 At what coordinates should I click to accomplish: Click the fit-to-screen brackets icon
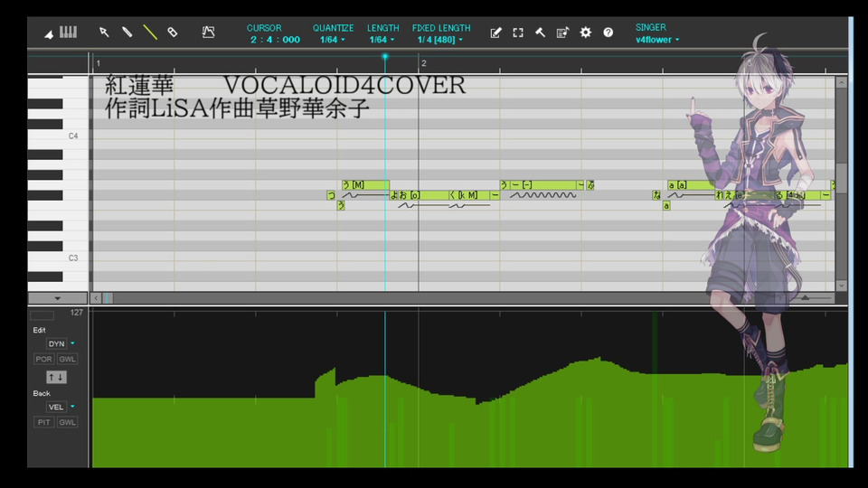click(x=518, y=33)
